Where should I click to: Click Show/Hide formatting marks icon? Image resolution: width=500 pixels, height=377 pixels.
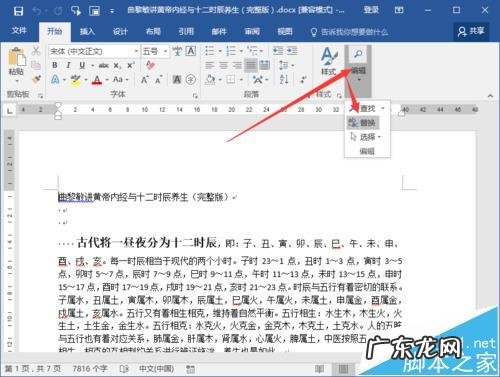[x=303, y=79]
